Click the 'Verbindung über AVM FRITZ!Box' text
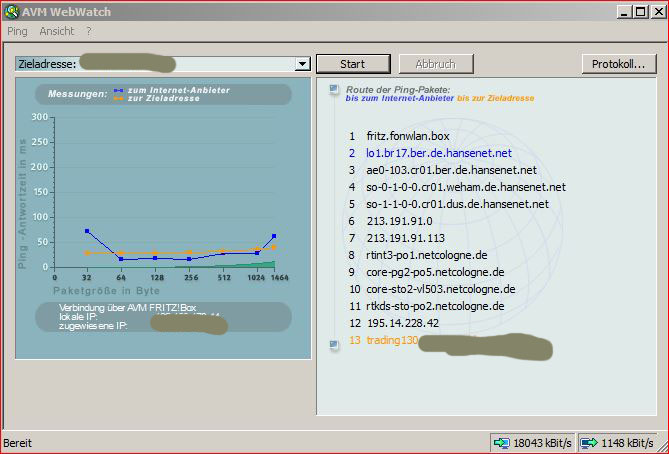The width and height of the screenshot is (669, 454). (x=128, y=308)
